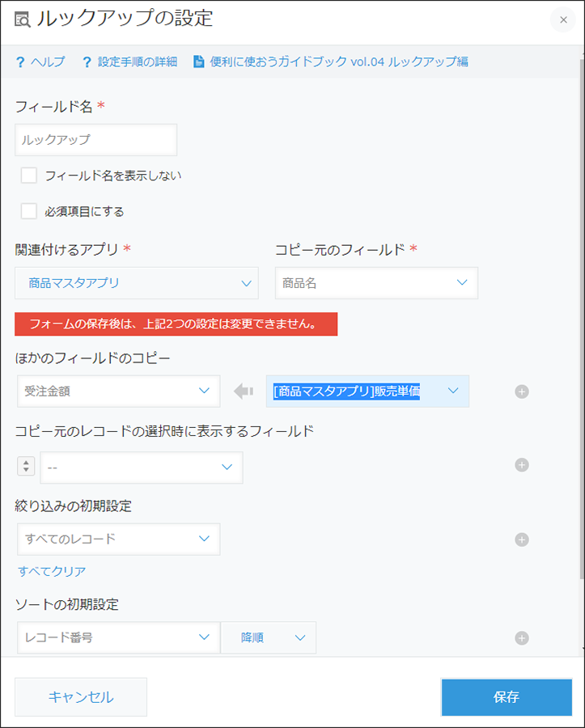Viewport: 585px width, 728px height.
Task: Check the 必須項目にする checkbox
Action: [29, 211]
